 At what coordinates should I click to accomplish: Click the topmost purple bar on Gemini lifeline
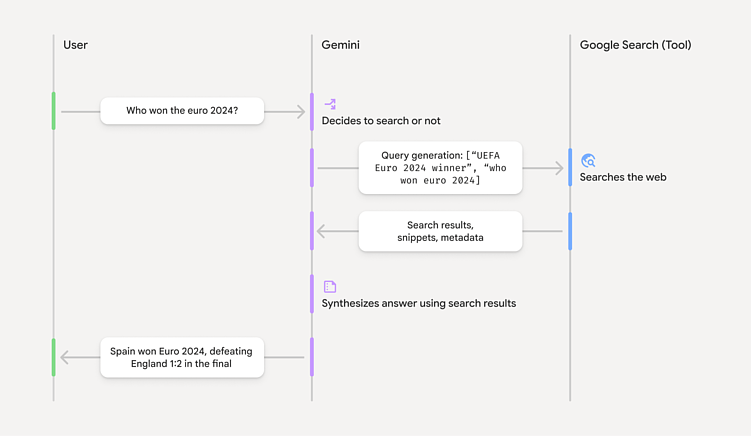[312, 111]
